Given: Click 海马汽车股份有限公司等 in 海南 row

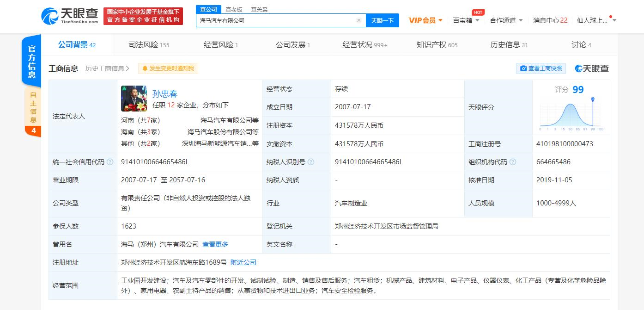Looking at the screenshot, I should click(223, 132).
